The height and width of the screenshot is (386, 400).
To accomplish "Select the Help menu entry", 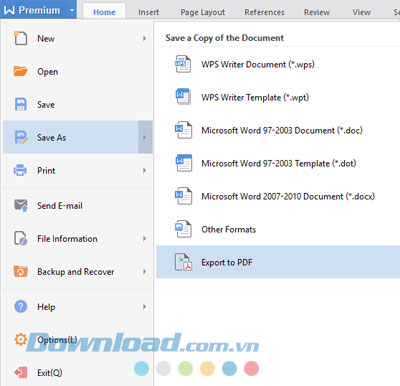I will [x=78, y=306].
